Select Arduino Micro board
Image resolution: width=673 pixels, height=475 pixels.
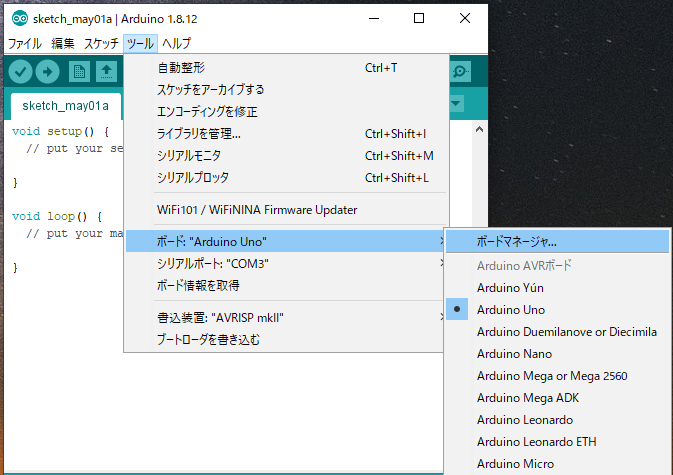pos(558,464)
